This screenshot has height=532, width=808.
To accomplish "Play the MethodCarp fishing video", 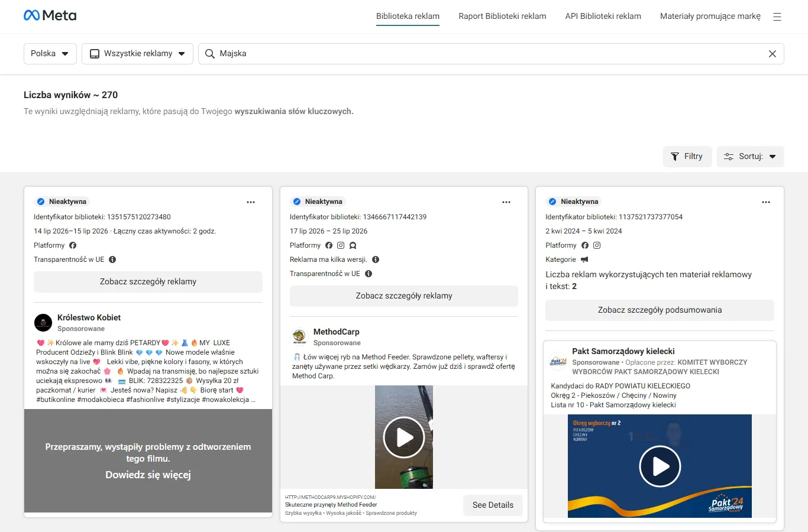I will pyautogui.click(x=404, y=437).
